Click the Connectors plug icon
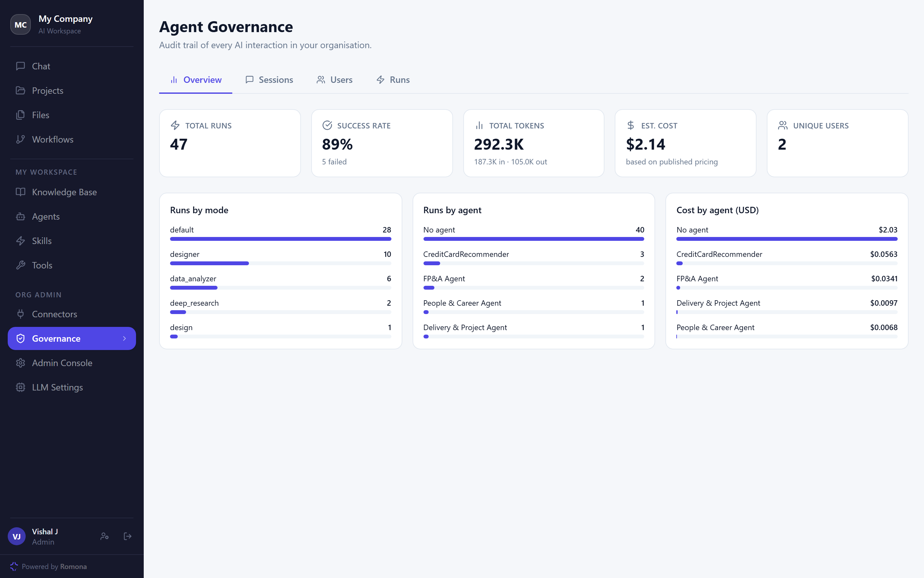 tap(21, 314)
